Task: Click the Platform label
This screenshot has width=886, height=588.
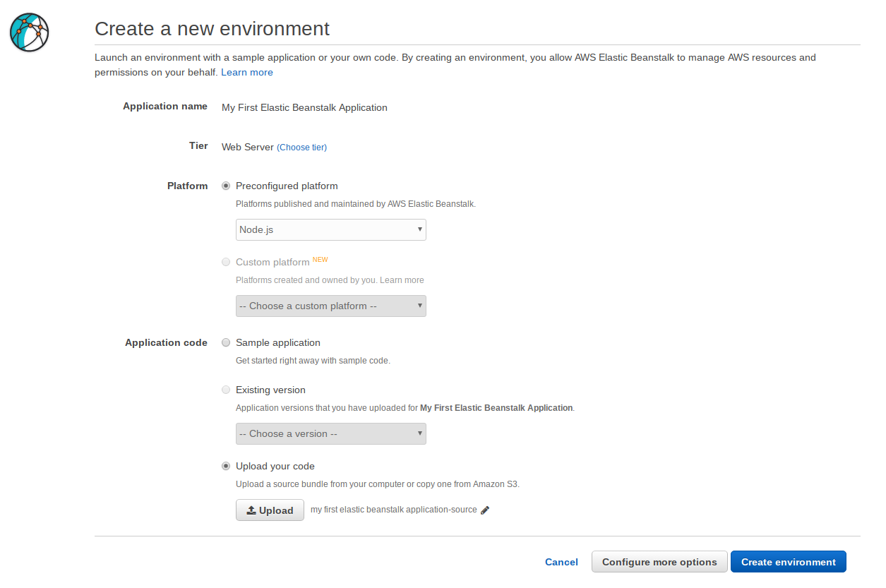Action: (x=188, y=186)
